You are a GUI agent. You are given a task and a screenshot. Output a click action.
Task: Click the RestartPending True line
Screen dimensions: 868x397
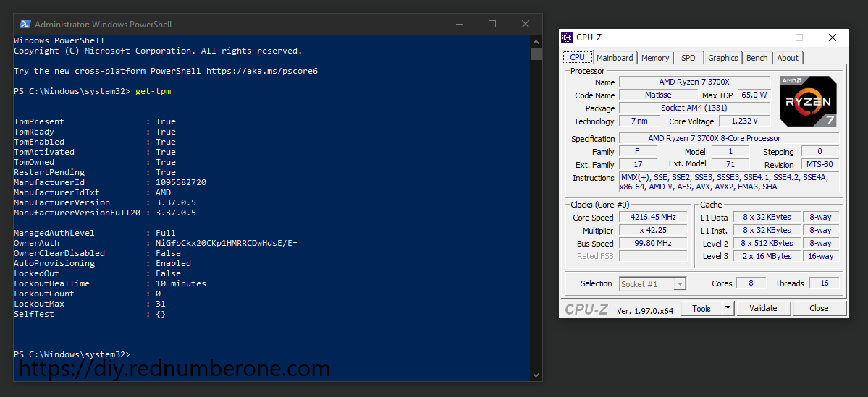click(x=95, y=173)
